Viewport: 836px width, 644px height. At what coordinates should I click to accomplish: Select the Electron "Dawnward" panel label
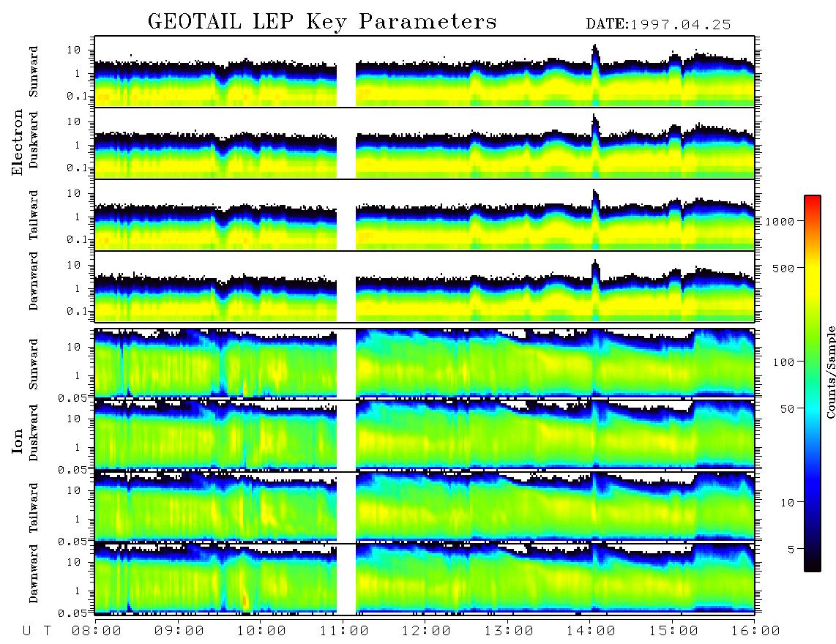point(34,281)
